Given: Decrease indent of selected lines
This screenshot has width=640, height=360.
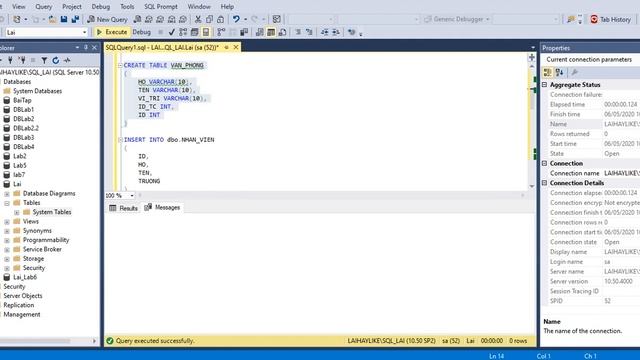Looking at the screenshot, I should click(324, 32).
